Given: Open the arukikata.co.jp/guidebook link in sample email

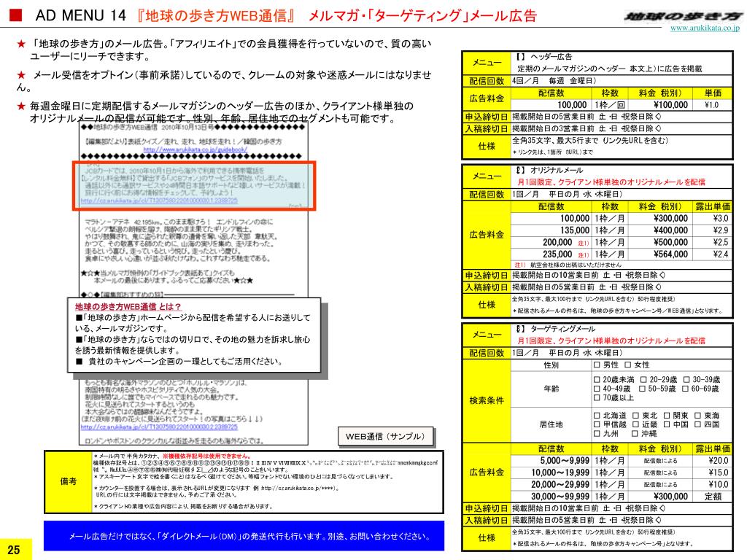Looking at the screenshot, I should 195,149.
